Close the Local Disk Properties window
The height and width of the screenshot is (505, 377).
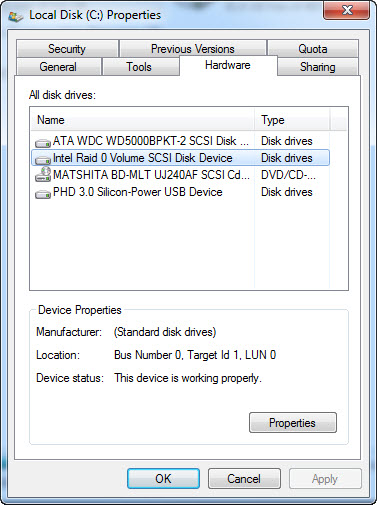click(346, 10)
